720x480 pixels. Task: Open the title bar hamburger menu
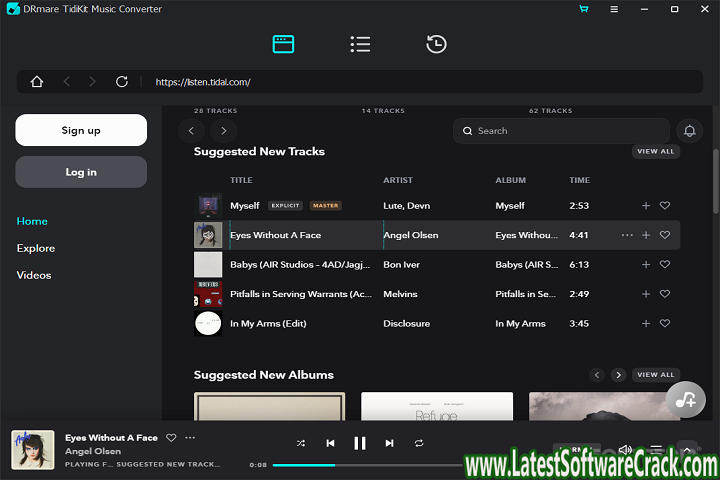tap(614, 9)
